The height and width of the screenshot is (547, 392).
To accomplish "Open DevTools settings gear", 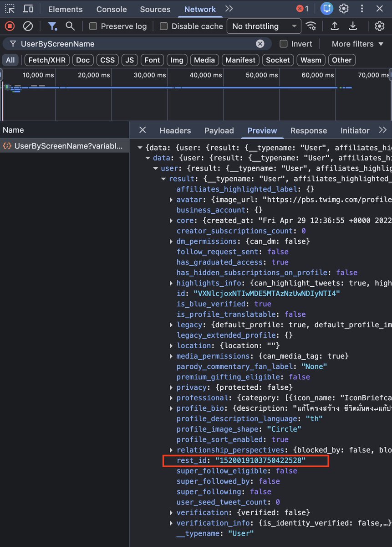I will click(344, 9).
